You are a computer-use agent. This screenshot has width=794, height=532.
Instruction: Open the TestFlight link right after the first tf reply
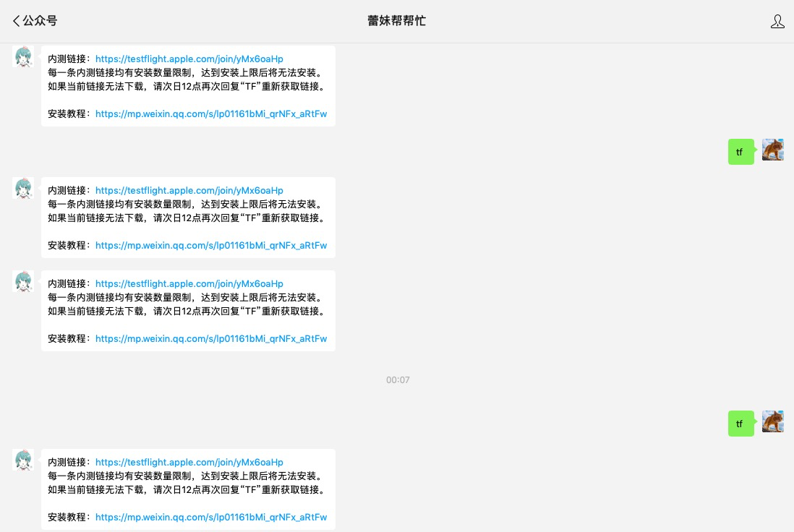pyautogui.click(x=189, y=191)
